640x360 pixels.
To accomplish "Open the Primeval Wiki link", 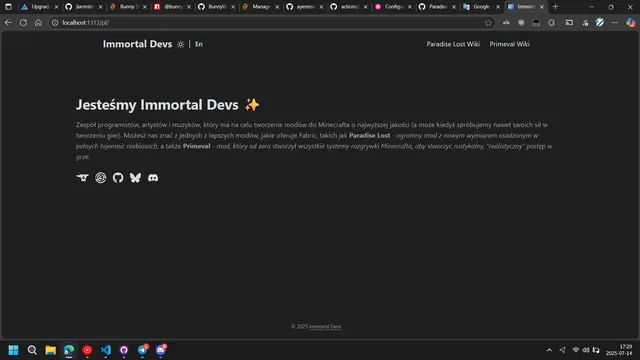I will click(509, 44).
